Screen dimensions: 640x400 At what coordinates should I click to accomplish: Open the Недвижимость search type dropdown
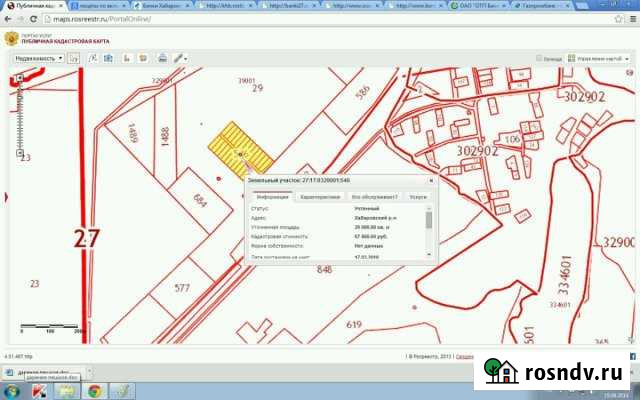(x=39, y=59)
